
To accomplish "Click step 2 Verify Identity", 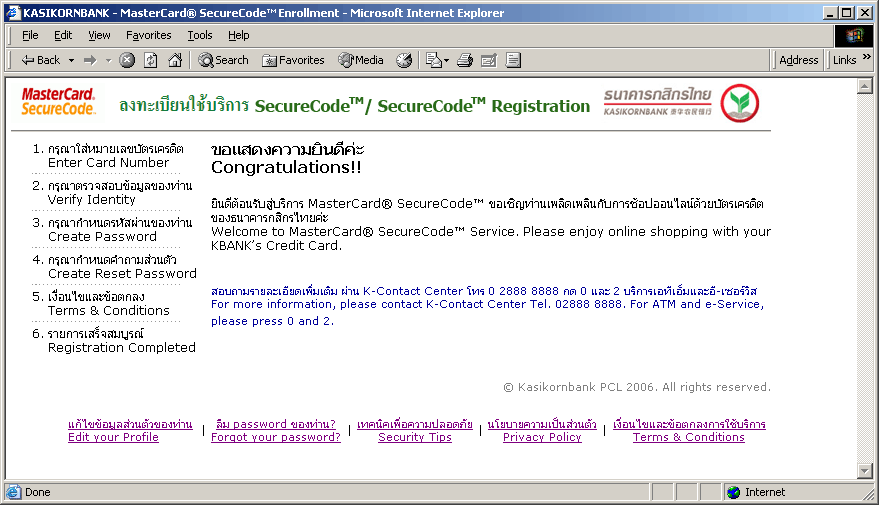I will [x=112, y=193].
